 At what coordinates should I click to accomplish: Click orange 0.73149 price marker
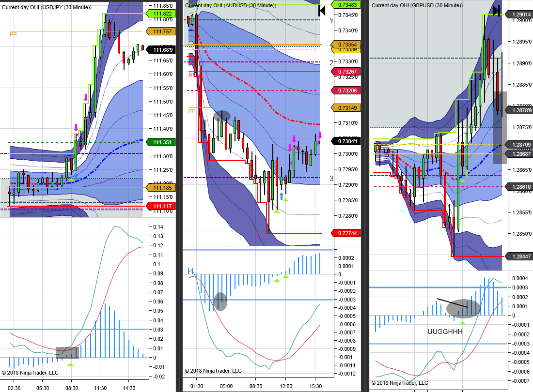[x=345, y=108]
